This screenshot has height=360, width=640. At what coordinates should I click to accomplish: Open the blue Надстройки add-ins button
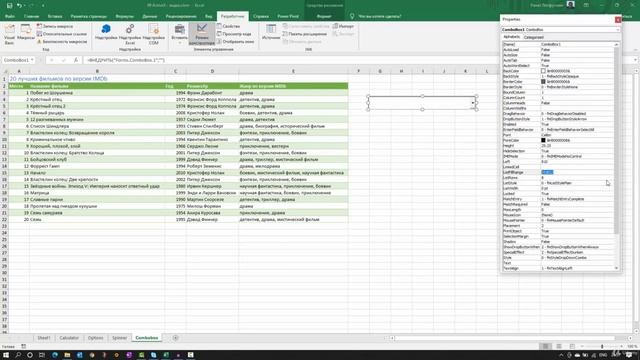[106, 32]
